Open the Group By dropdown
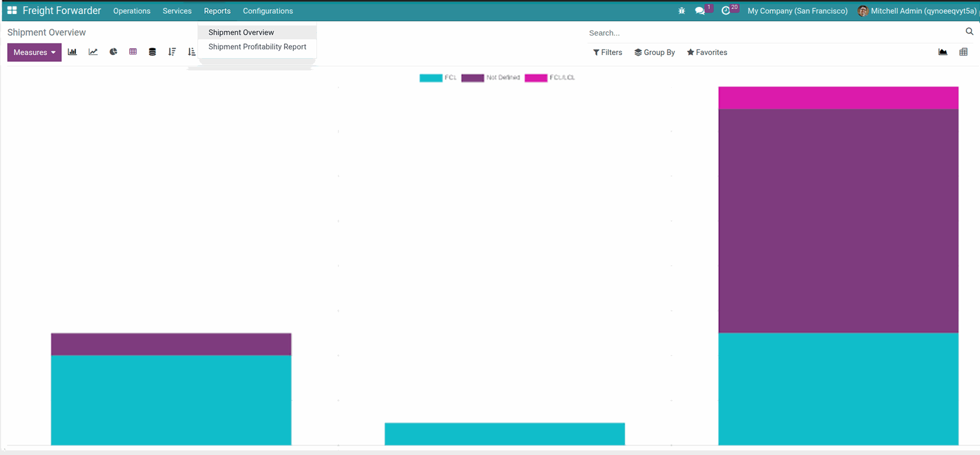980x455 pixels. (x=654, y=53)
